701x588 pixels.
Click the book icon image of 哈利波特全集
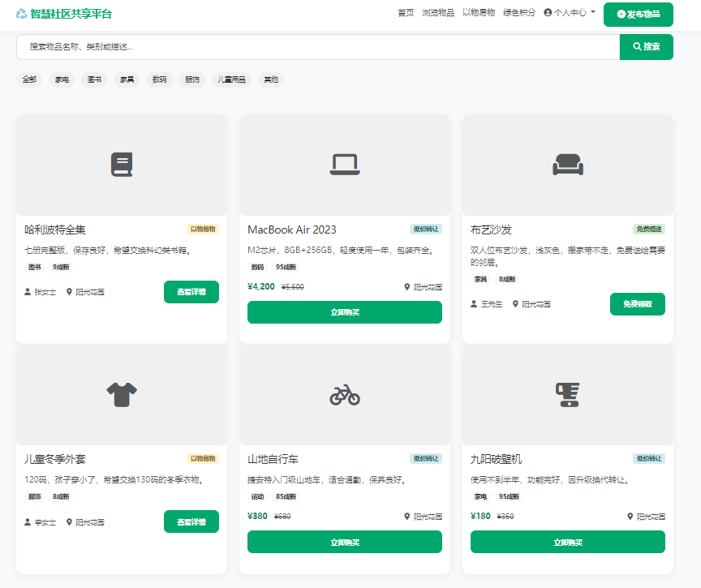[x=122, y=165]
